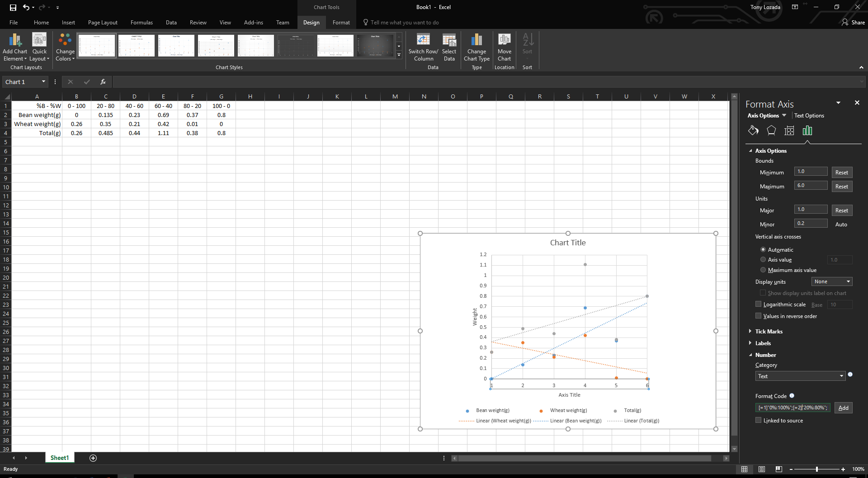Click Add to apply the format code
Screen dimensions: 868x478
click(x=843, y=408)
